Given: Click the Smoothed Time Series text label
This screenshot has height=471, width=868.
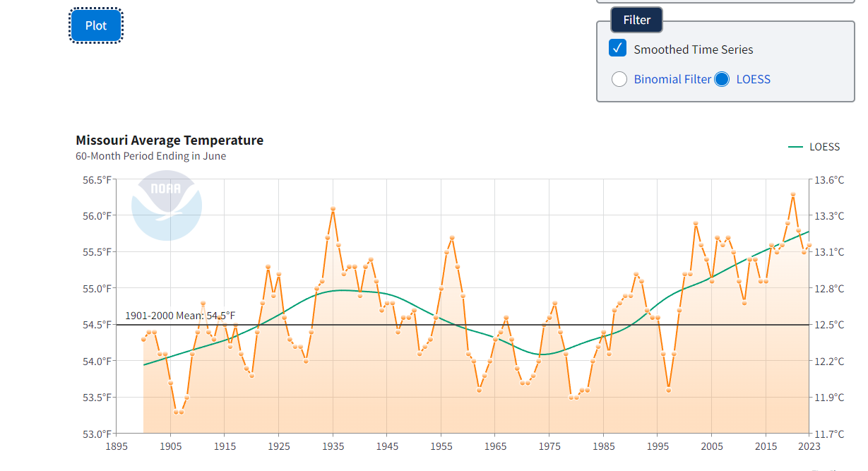Looking at the screenshot, I should [x=694, y=49].
